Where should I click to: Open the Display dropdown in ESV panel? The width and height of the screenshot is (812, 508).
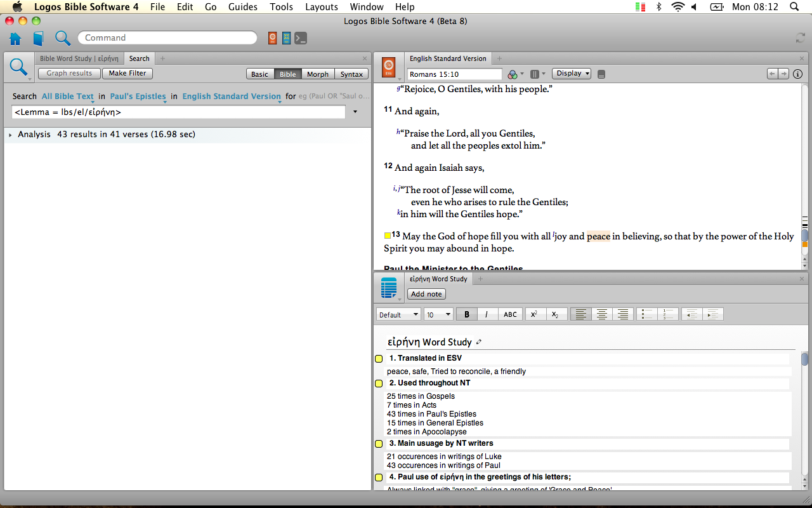(572, 74)
